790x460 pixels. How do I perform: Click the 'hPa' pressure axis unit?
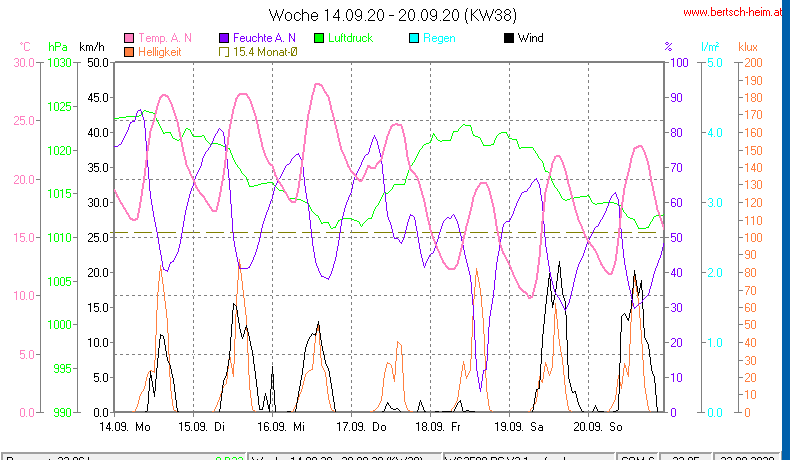58,47
